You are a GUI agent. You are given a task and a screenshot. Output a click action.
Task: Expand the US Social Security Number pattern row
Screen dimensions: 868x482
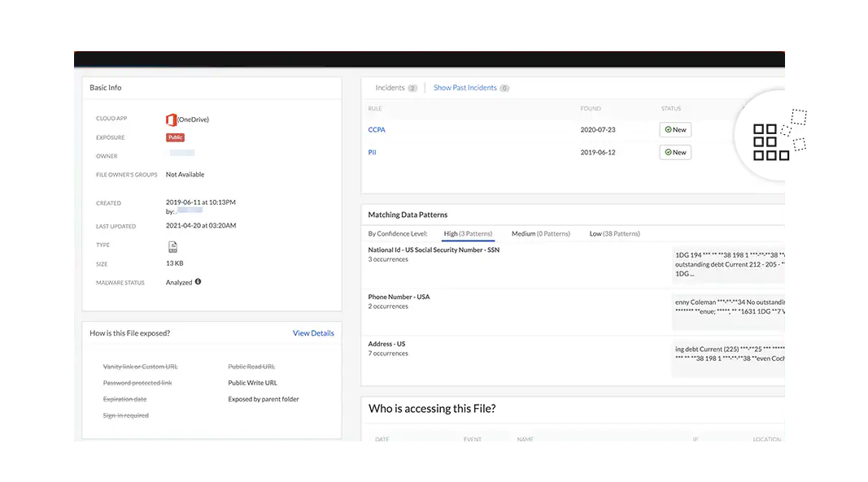[x=434, y=250]
